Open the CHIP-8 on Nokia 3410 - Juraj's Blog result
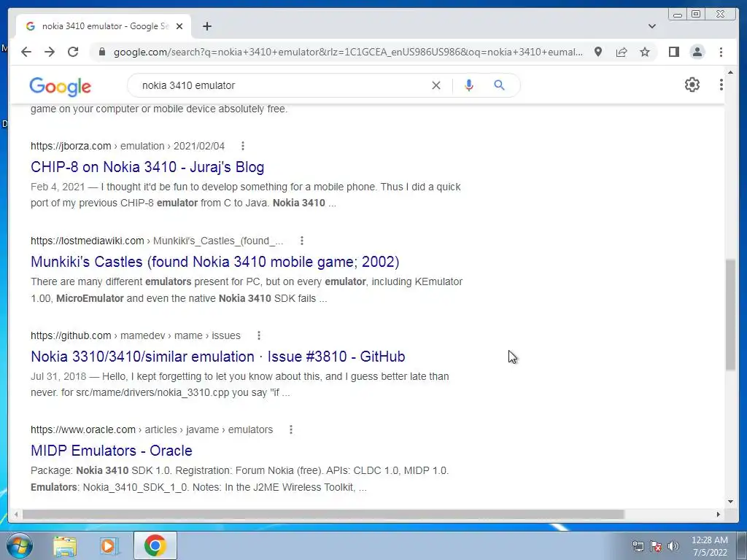Image resolution: width=747 pixels, height=560 pixels. [x=147, y=167]
